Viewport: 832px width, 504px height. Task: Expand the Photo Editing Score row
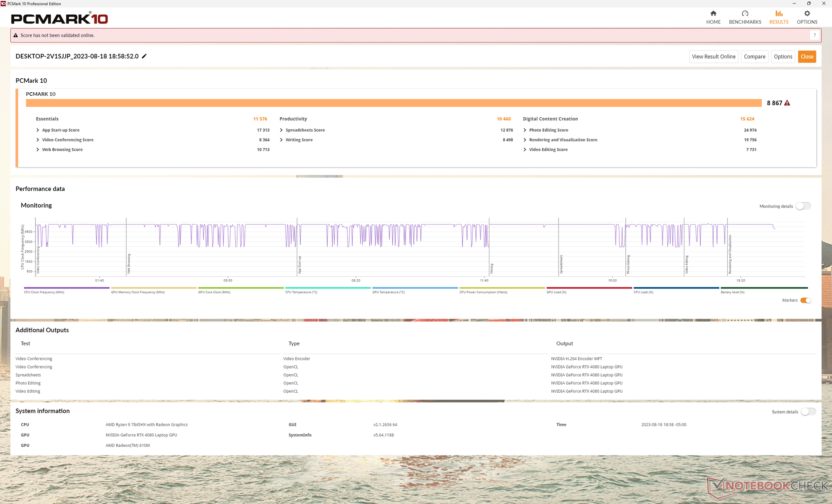(x=525, y=130)
